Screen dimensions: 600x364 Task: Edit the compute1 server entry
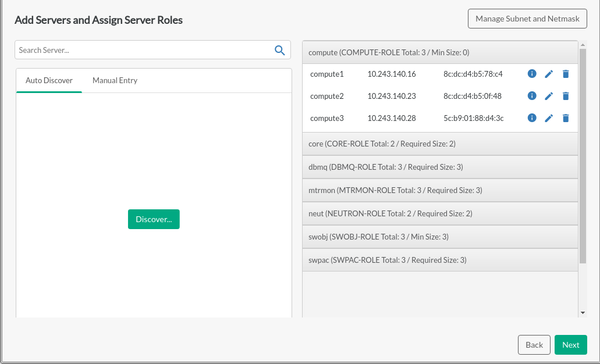coord(548,74)
